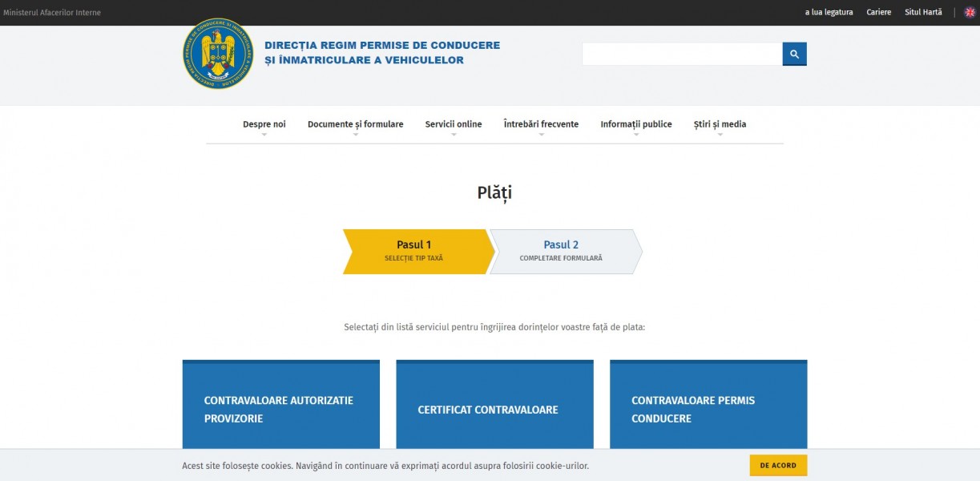Click the Acest site folosește cookies notice text
Screen dimensions: 980x481
click(x=385, y=466)
